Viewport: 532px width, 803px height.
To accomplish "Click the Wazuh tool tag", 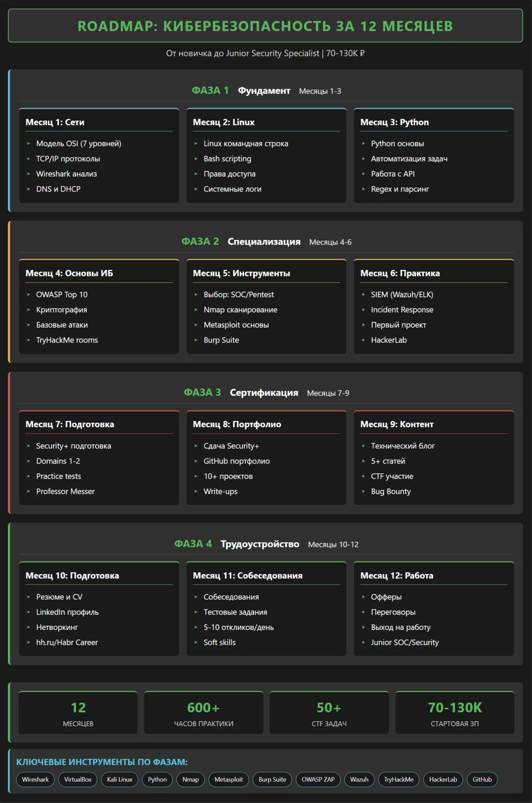I will [359, 779].
